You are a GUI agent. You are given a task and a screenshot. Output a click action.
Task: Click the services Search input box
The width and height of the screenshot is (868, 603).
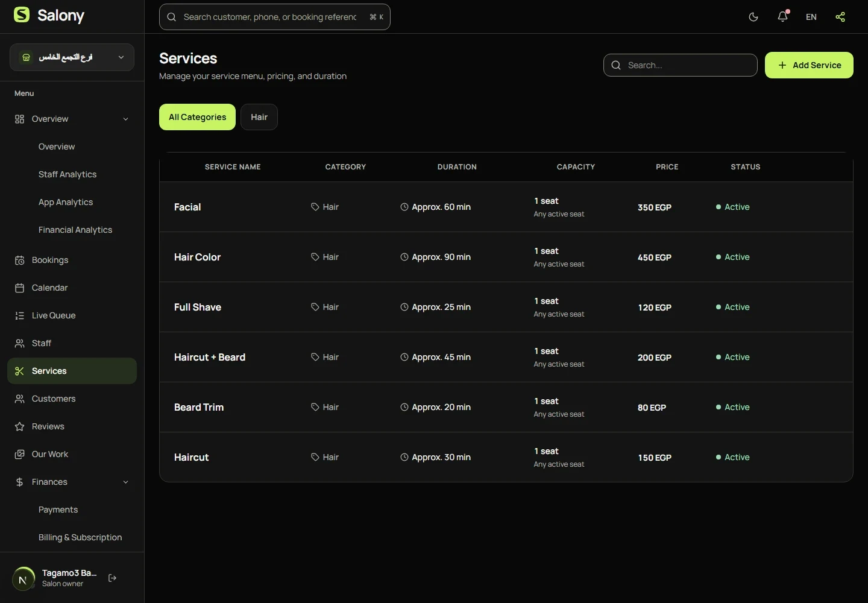point(681,65)
